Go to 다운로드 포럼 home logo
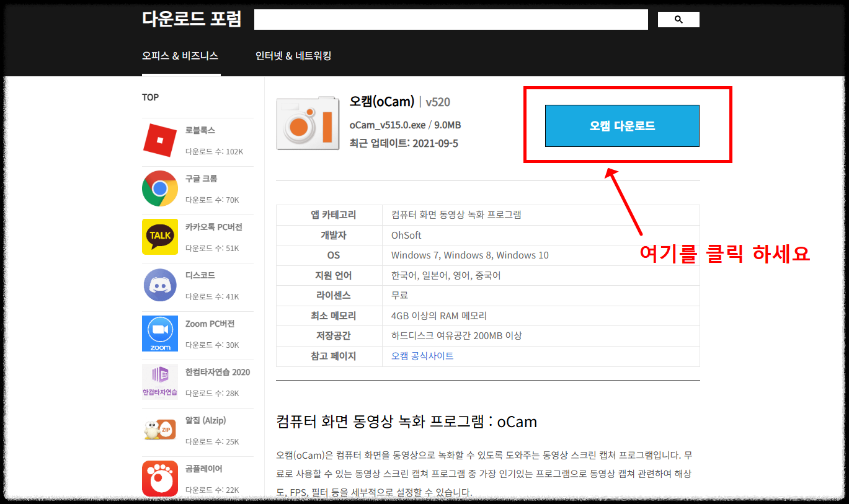 [x=192, y=19]
